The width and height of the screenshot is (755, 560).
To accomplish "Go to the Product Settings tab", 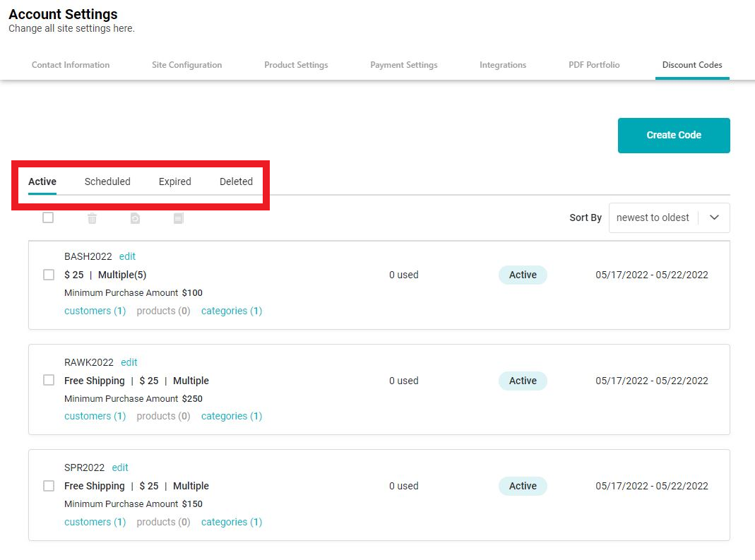I will 296,65.
